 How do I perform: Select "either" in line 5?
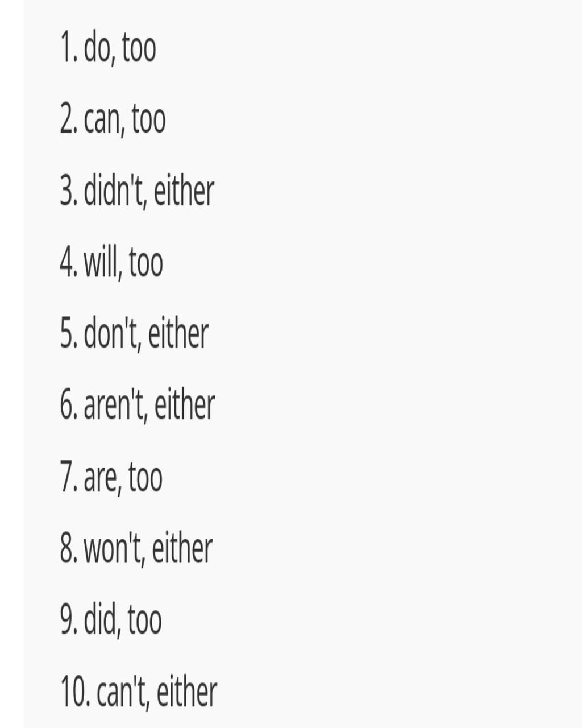178,334
